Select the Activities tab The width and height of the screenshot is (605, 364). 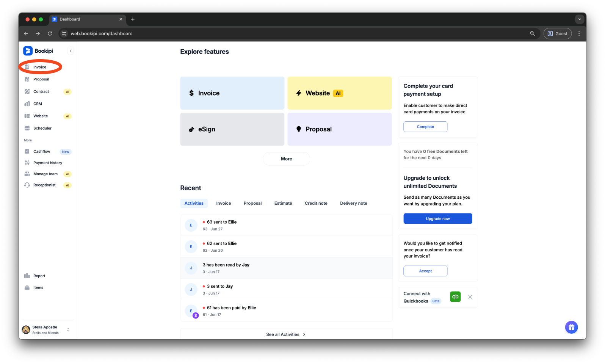[194, 203]
